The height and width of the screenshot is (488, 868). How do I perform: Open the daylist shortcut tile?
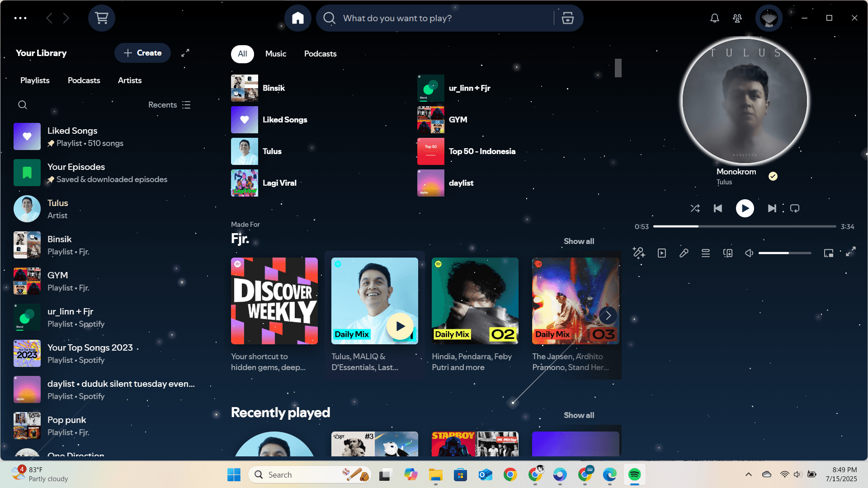tap(508, 183)
